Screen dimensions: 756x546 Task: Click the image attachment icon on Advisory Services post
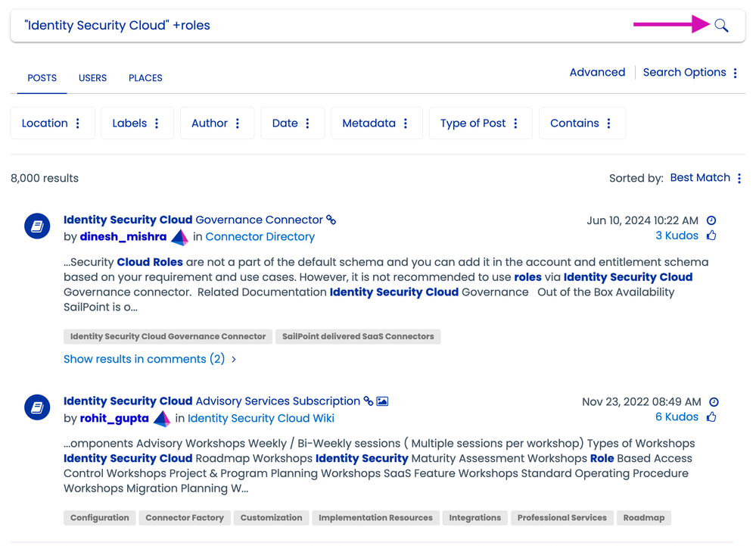click(382, 401)
